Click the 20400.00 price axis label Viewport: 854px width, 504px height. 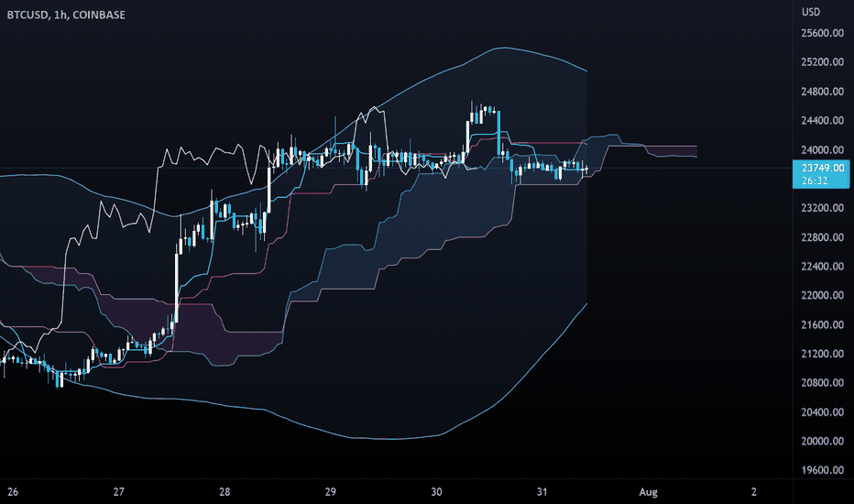(823, 412)
